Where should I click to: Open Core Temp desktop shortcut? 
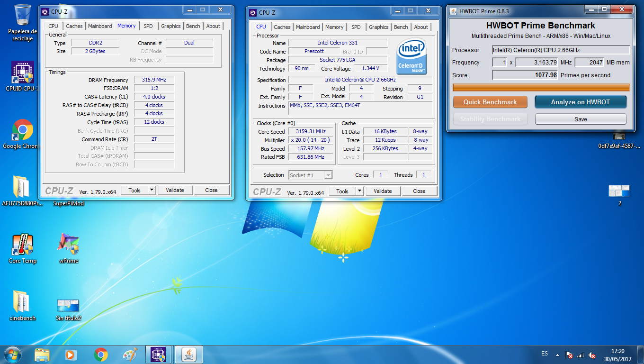pos(22,249)
